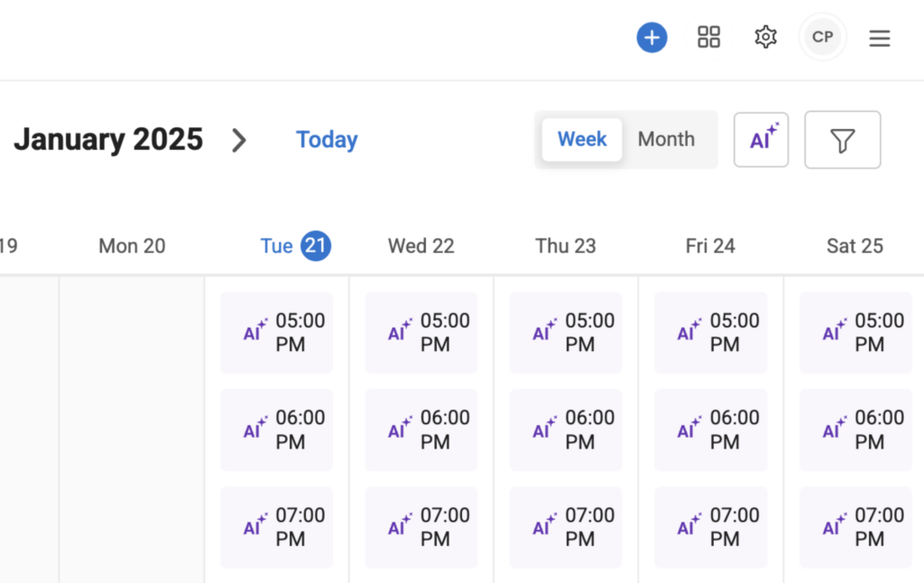Switch to the Month view

pyautogui.click(x=667, y=140)
